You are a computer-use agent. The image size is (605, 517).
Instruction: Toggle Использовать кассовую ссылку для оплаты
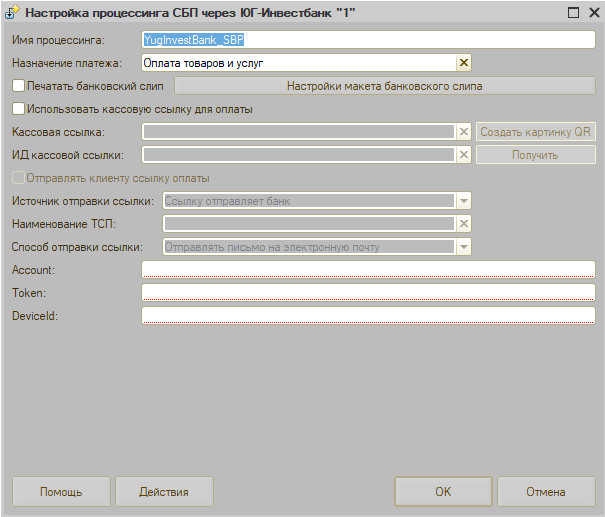(18, 109)
